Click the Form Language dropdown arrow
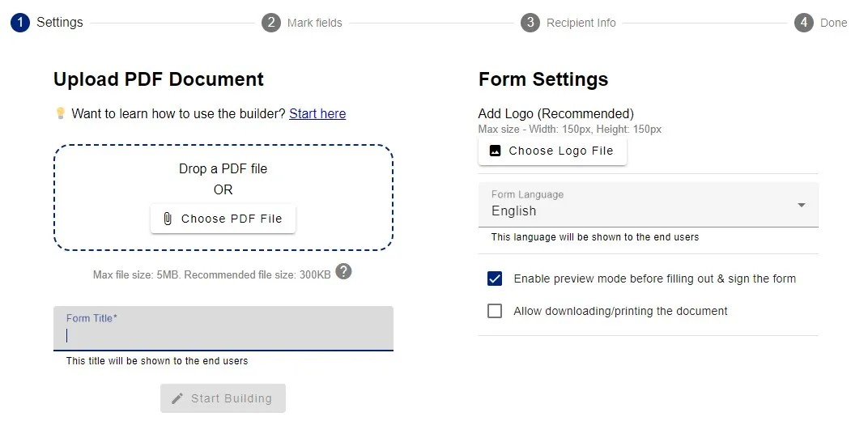 point(801,205)
